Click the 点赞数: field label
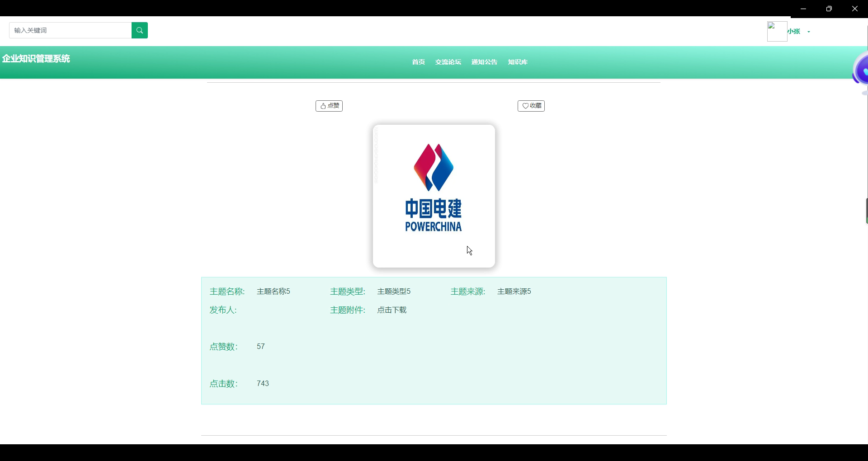Image resolution: width=868 pixels, height=461 pixels. click(223, 347)
